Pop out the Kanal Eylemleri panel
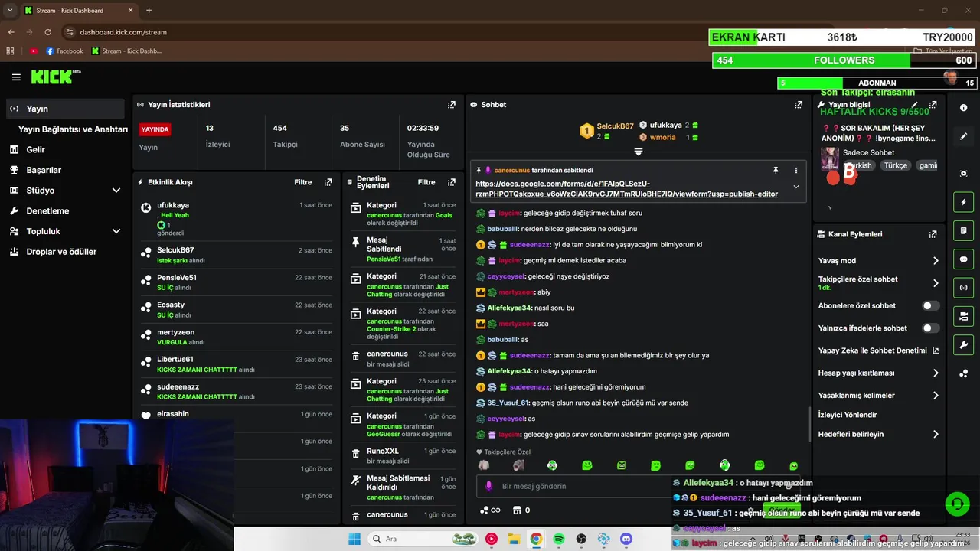This screenshot has width=980, height=551. click(x=933, y=234)
